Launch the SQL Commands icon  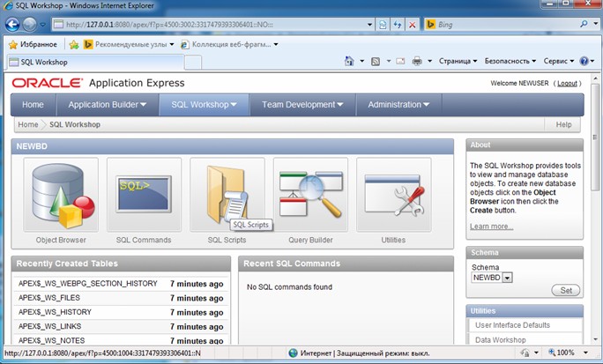click(x=143, y=194)
